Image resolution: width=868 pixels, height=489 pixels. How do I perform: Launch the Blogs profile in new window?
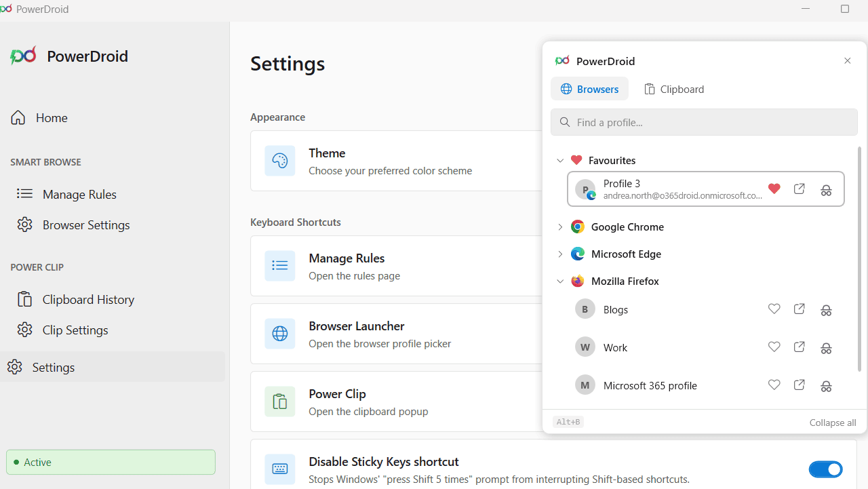(800, 309)
